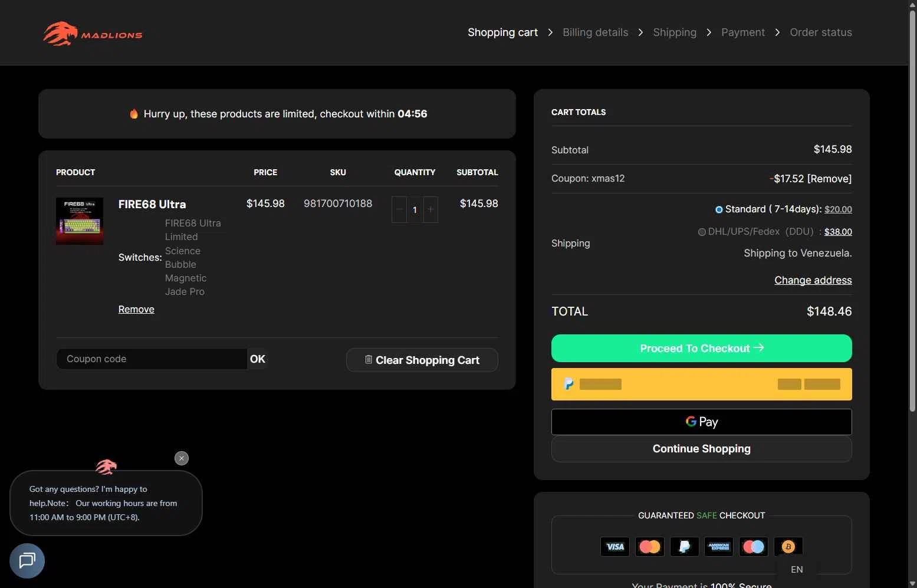Screen dimensions: 917x588
Task: Click the TOTAL amount $148.46
Action: (x=829, y=311)
